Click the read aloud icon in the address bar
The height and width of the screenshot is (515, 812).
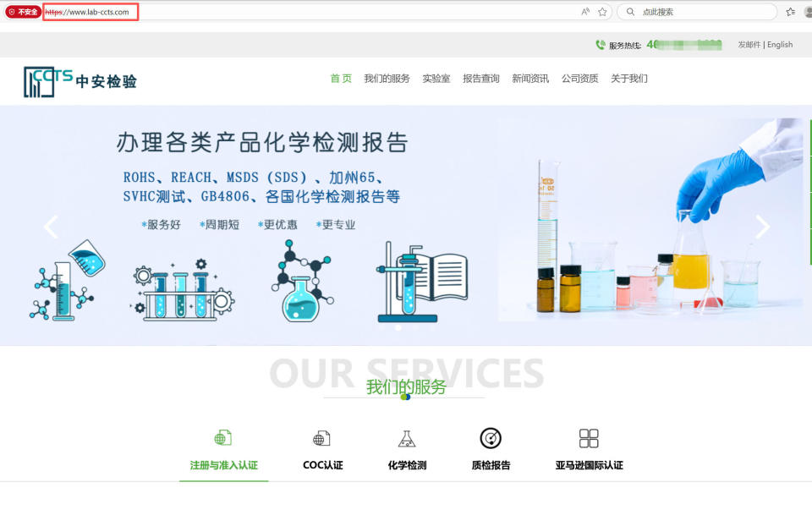click(x=584, y=11)
